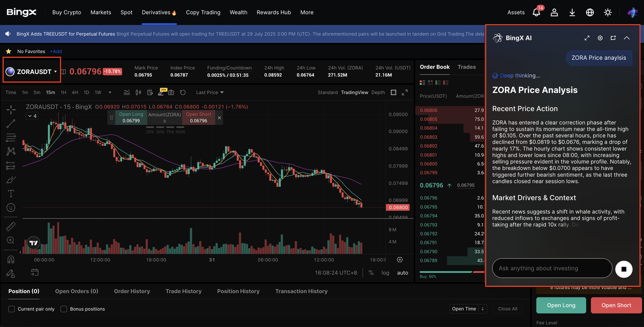This screenshot has width=644, height=327.
Task: Toggle the Bonus positions checkbox
Action: coord(63,309)
